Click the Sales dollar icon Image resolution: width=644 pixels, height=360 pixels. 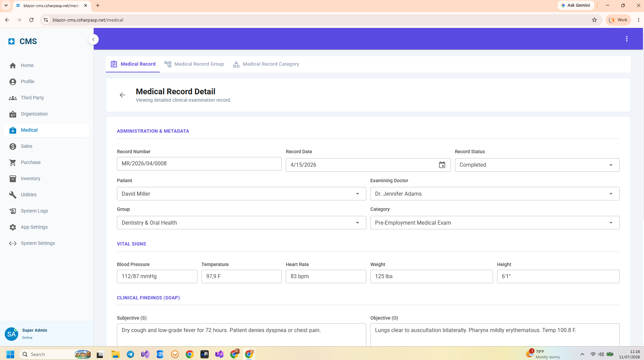pos(13,146)
